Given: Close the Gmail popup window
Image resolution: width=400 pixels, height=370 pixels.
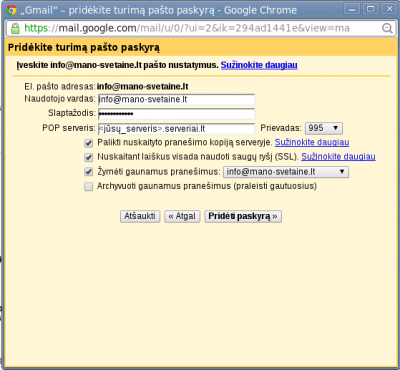Looking at the screenshot, I should [x=389, y=9].
